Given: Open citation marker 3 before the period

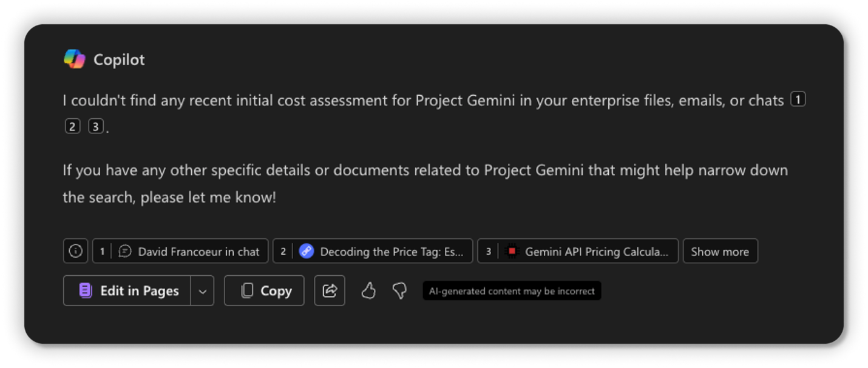Looking at the screenshot, I should (96, 126).
